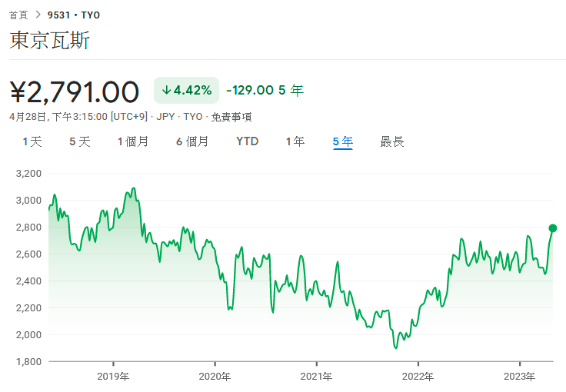Switch to the 5 天 range tab
The image size is (566, 392).
tap(80, 141)
